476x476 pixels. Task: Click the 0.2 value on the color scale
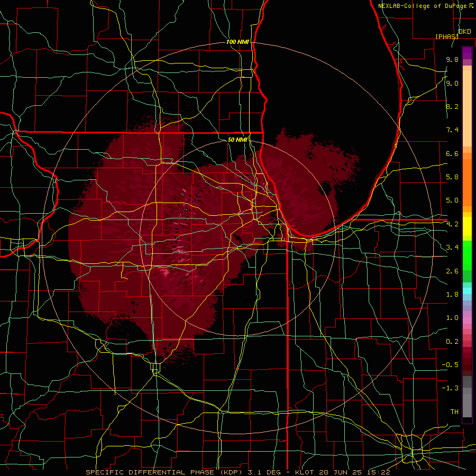pos(452,342)
